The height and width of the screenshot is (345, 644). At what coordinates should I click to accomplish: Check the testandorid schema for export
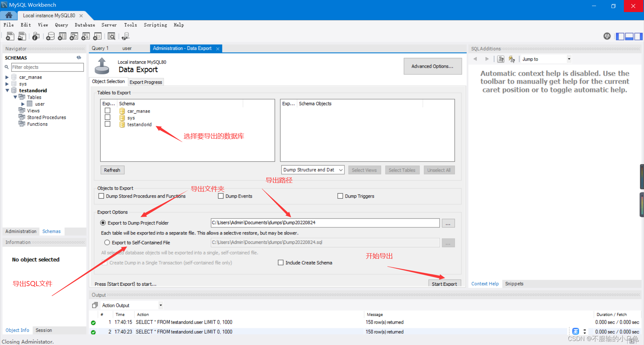click(108, 124)
